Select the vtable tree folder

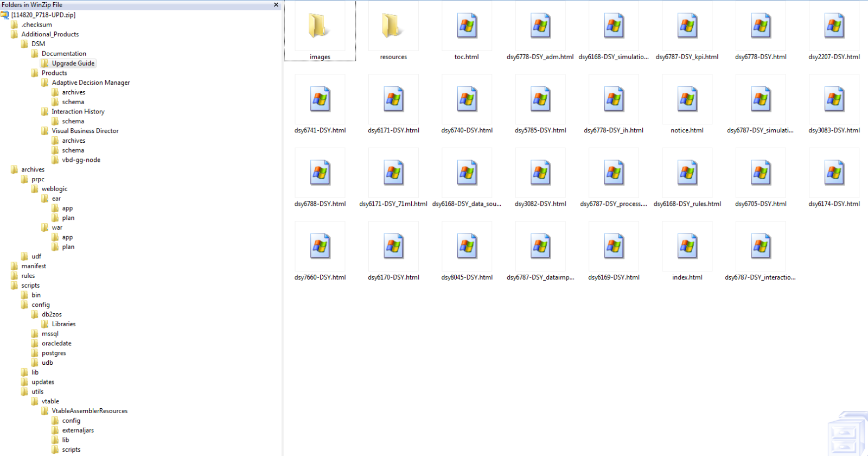[50, 402]
